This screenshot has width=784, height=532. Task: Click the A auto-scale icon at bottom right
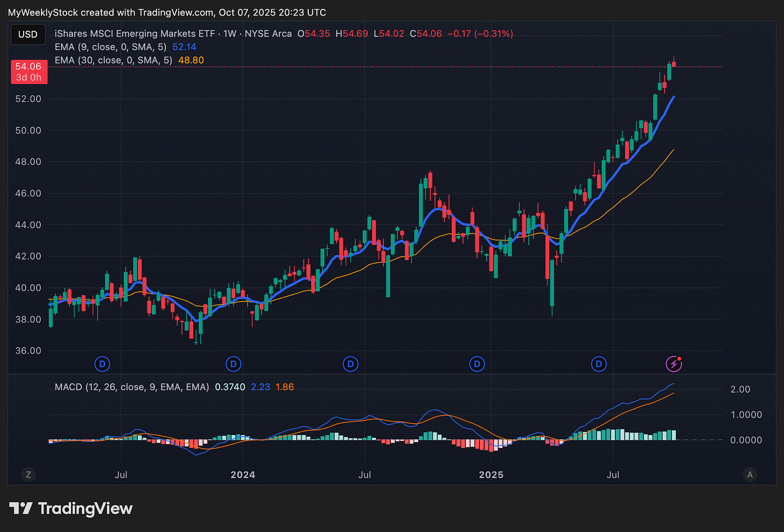point(750,474)
